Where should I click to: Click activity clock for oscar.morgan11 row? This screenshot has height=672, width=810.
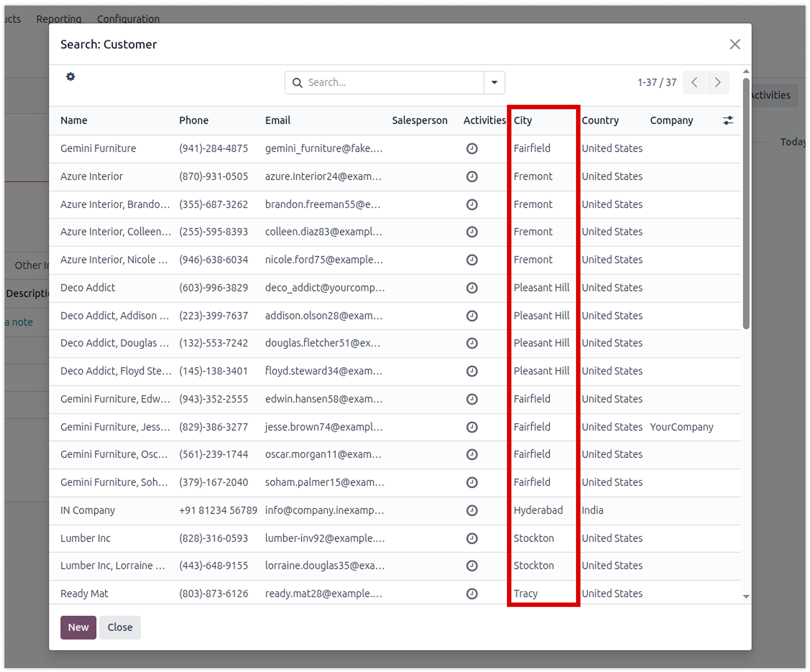click(x=472, y=455)
